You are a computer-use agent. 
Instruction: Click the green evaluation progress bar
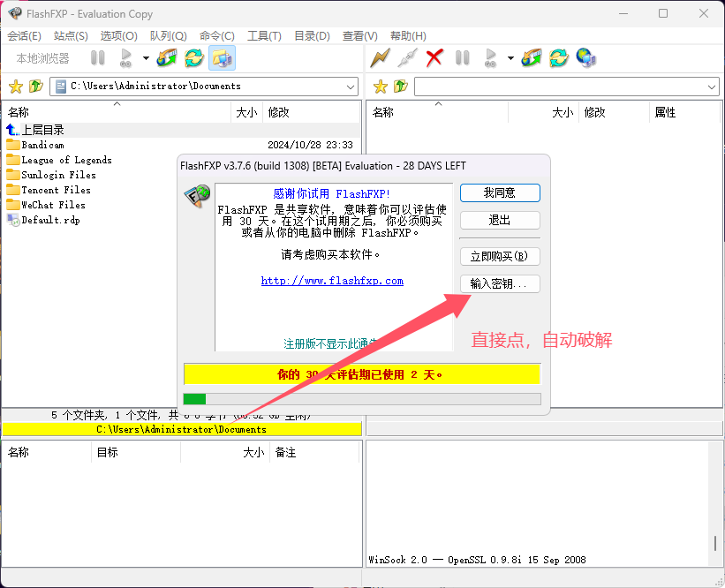(x=194, y=399)
